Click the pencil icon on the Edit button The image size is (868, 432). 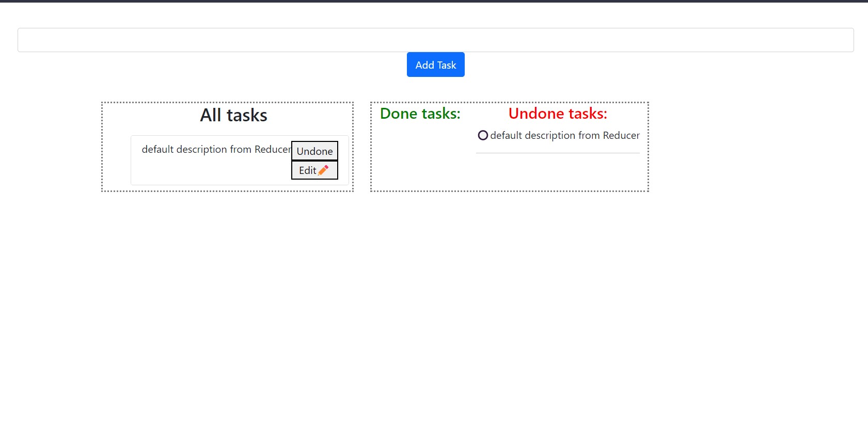pos(324,170)
